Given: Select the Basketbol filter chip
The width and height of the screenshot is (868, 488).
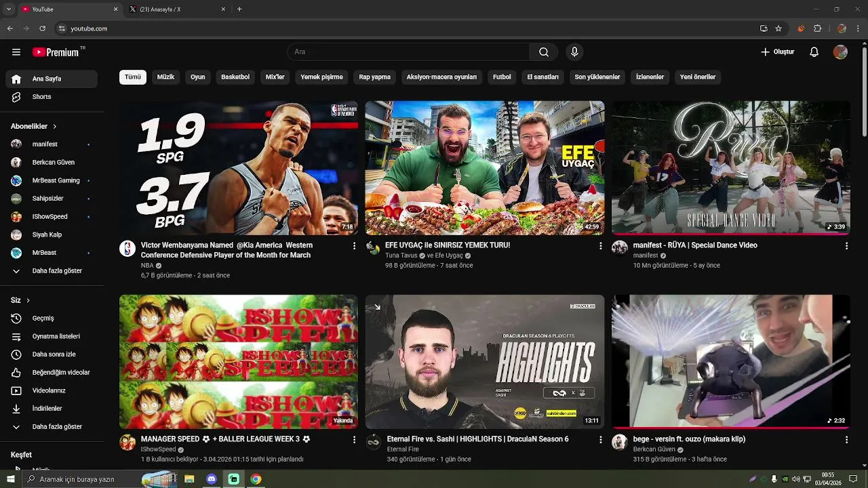Looking at the screenshot, I should click(x=235, y=77).
